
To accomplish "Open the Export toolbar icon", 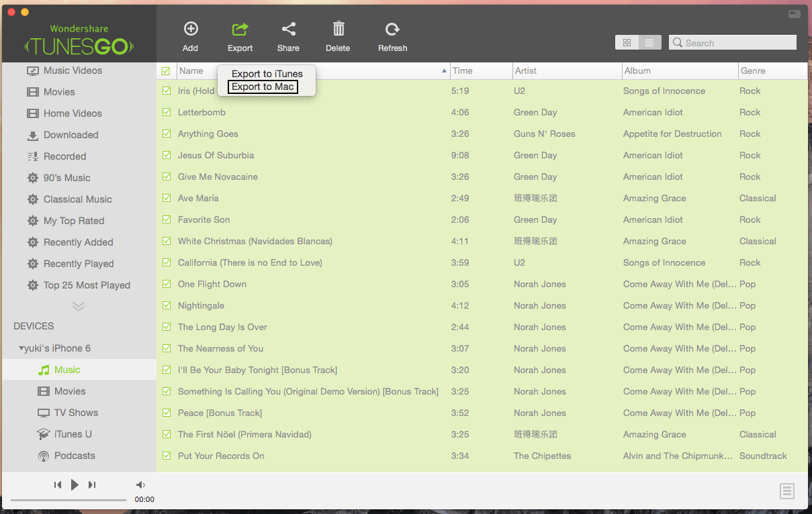I will tap(240, 29).
